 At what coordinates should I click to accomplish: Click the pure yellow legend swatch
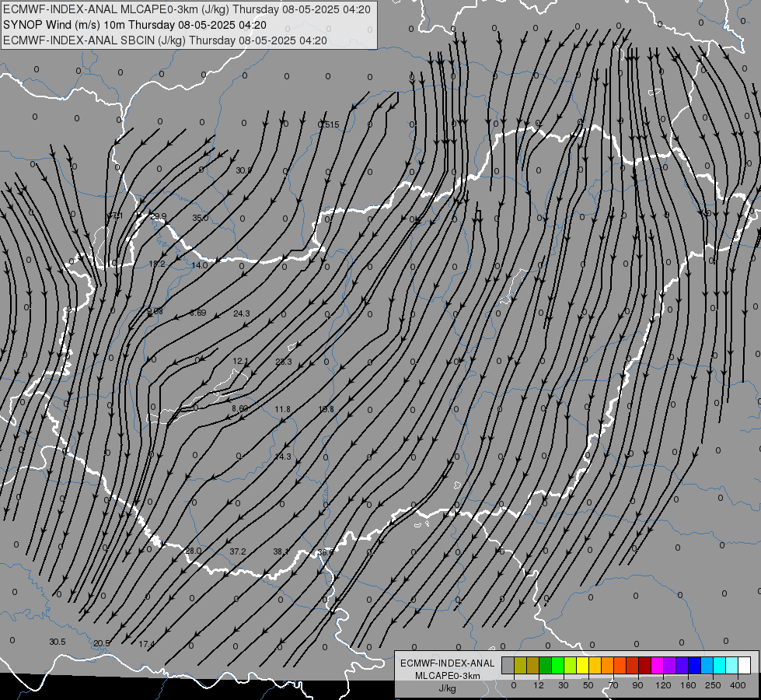pos(583,666)
